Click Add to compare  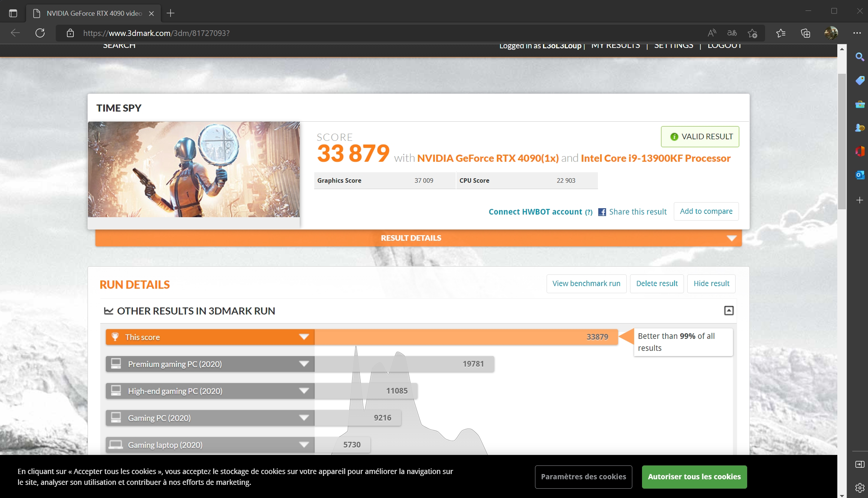coord(706,211)
